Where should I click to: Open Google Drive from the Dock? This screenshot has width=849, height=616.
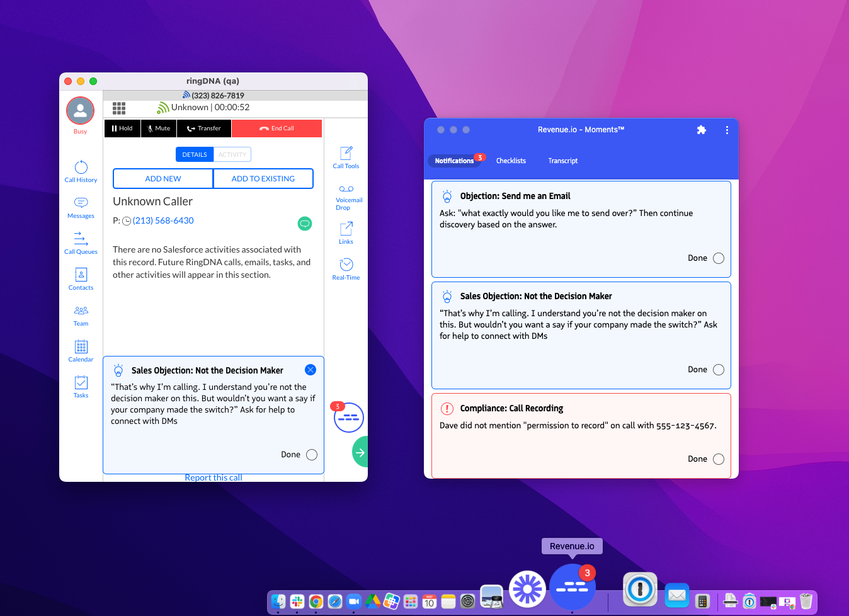point(373,602)
